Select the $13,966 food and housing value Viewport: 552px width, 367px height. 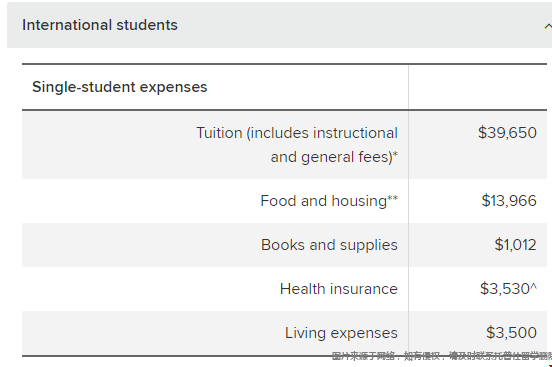click(x=509, y=201)
